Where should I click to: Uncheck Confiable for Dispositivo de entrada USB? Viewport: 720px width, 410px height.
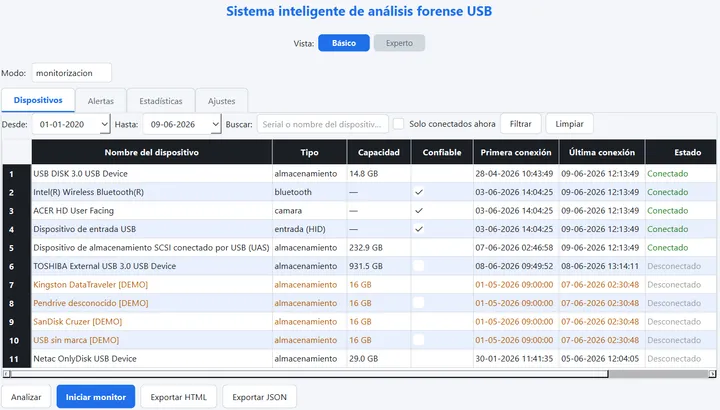(419, 229)
